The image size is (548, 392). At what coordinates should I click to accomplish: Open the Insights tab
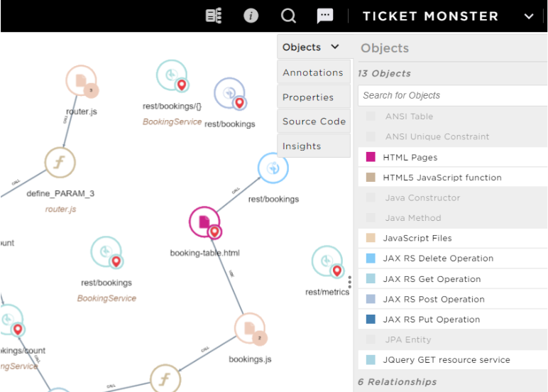(314, 146)
